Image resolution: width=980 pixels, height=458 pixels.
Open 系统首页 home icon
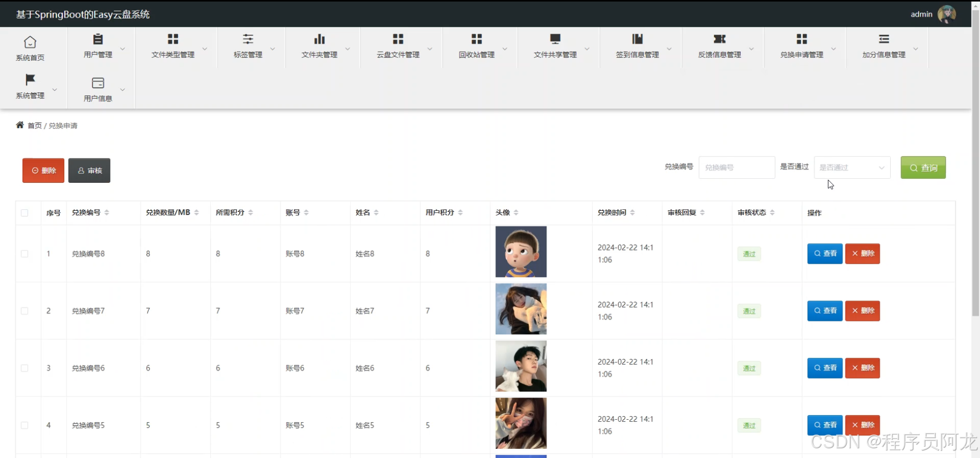pos(30,42)
